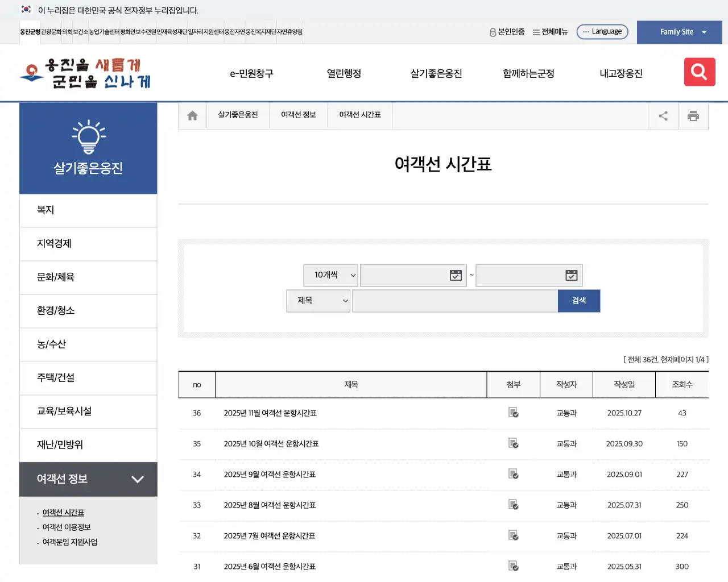
Task: Click the 살기좋은옹진 lightbulb sidebar icon
Action: click(x=88, y=136)
